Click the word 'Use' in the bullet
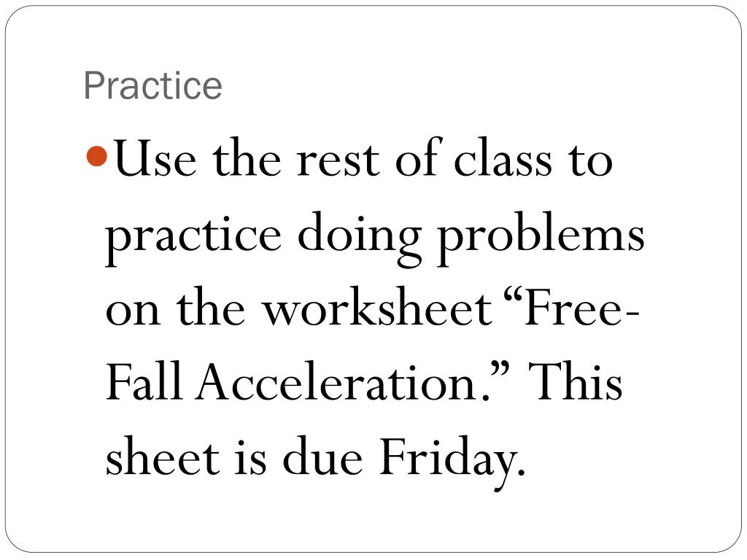 point(155,159)
